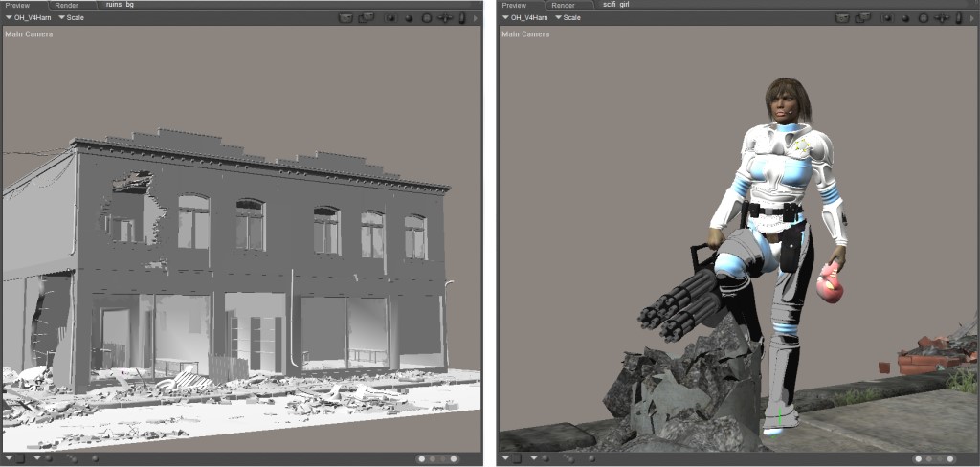This screenshot has height=467, width=980.
Task: Click the Main Camera label in scifi_girl viewport
Action: coord(525,33)
